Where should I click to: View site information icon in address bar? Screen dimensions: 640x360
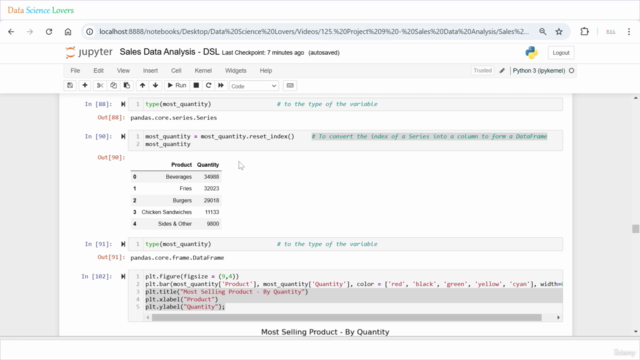coord(89,32)
